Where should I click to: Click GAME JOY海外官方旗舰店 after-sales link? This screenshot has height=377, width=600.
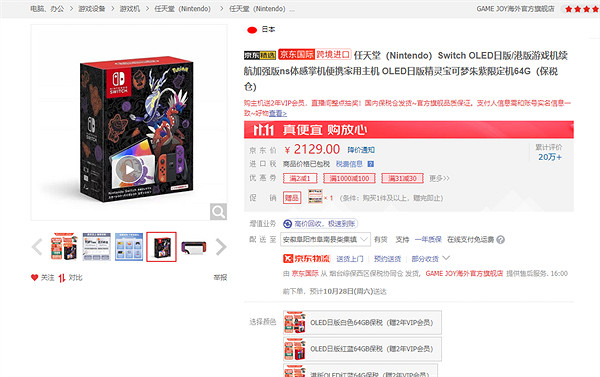coord(464,273)
